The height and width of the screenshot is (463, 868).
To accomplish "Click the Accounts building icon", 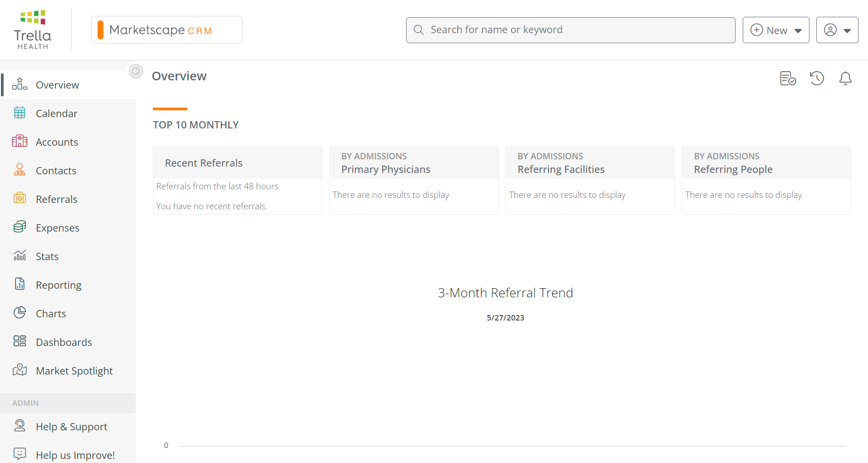I will click(x=20, y=142).
